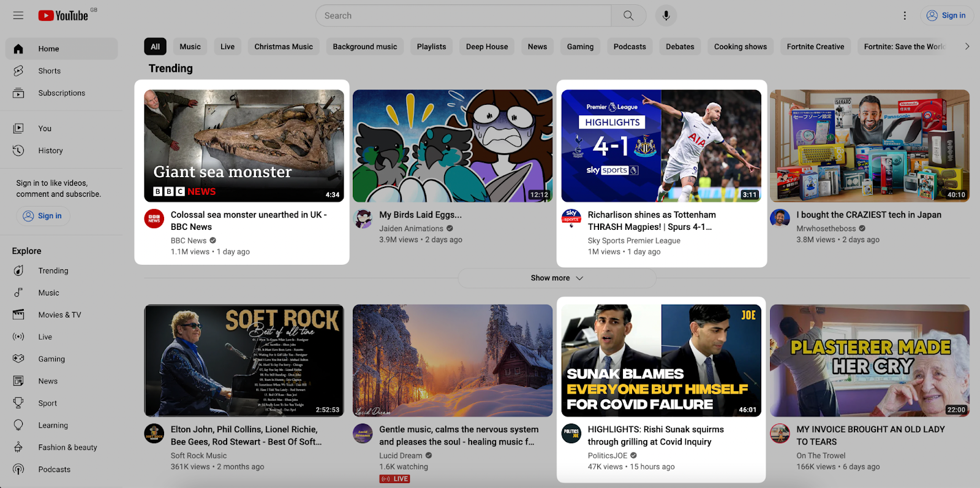This screenshot has height=488, width=980.
Task: Select the Deep House chip
Action: pyautogui.click(x=487, y=47)
